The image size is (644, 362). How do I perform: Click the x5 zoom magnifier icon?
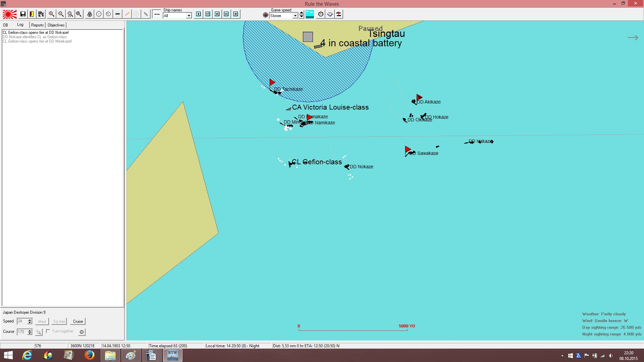click(70, 14)
